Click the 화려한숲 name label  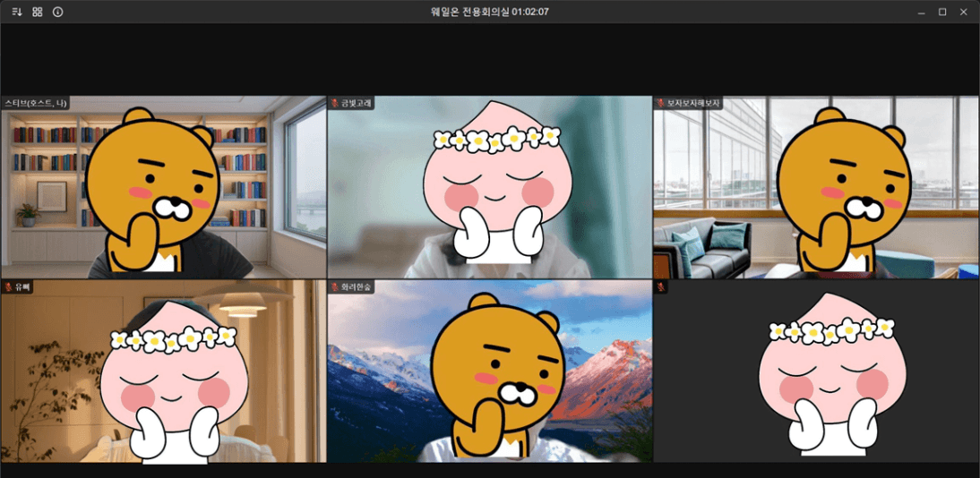(356, 286)
